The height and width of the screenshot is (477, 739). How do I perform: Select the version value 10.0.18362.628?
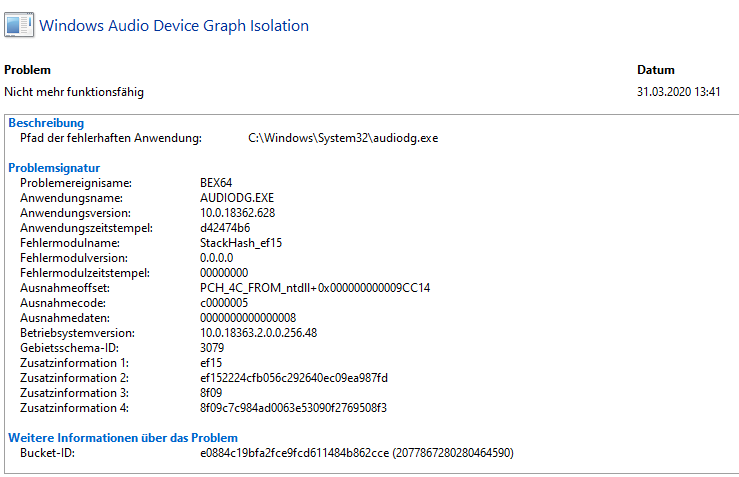[238, 213]
